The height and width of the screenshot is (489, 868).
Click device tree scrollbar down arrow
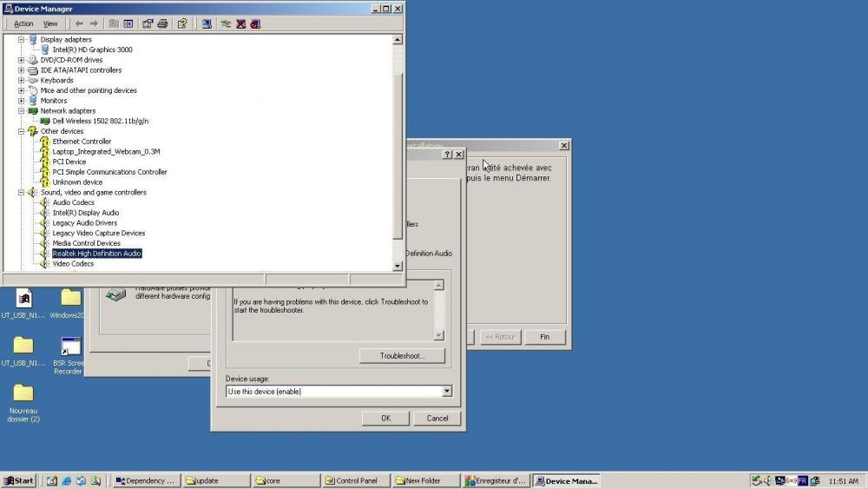[x=398, y=266]
